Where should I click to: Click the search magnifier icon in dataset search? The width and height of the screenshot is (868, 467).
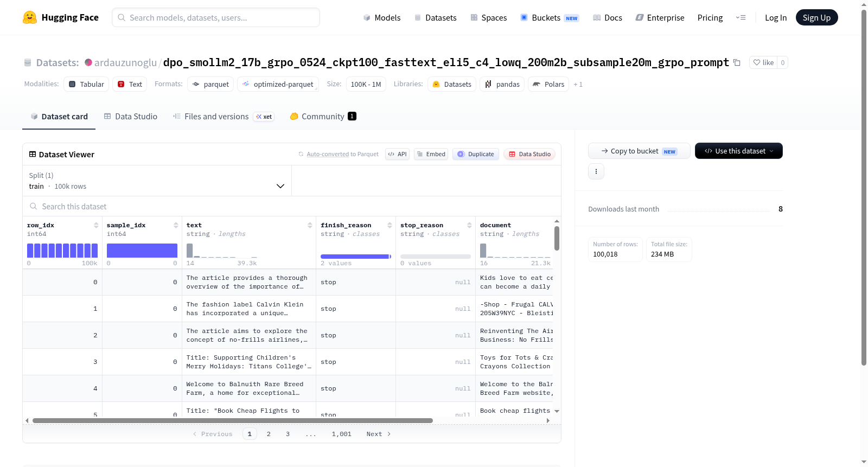tap(34, 206)
